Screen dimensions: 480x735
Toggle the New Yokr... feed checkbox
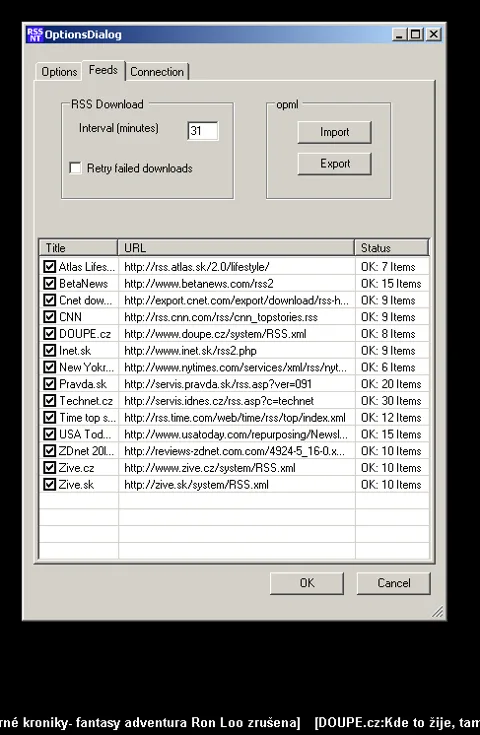click(x=50, y=367)
